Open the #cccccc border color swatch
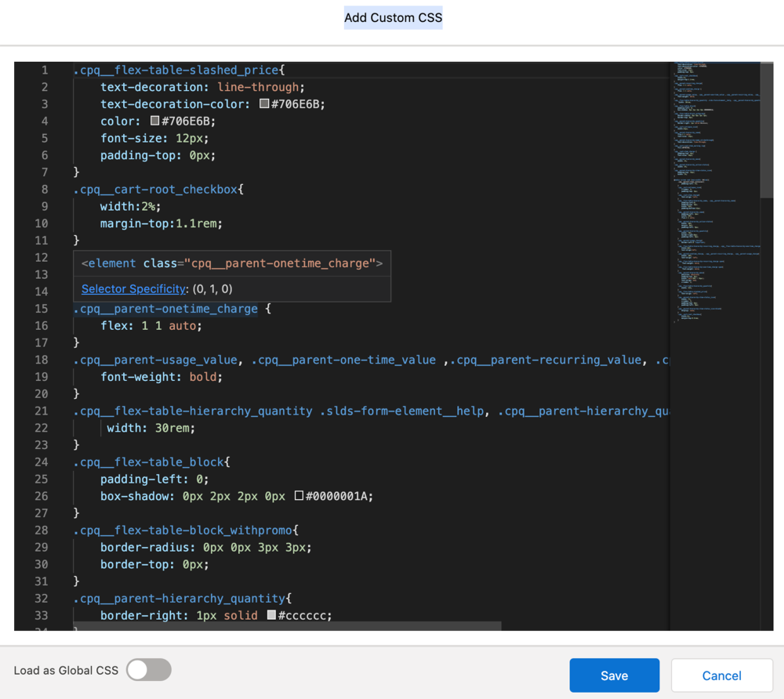This screenshot has height=699, width=784. click(271, 614)
